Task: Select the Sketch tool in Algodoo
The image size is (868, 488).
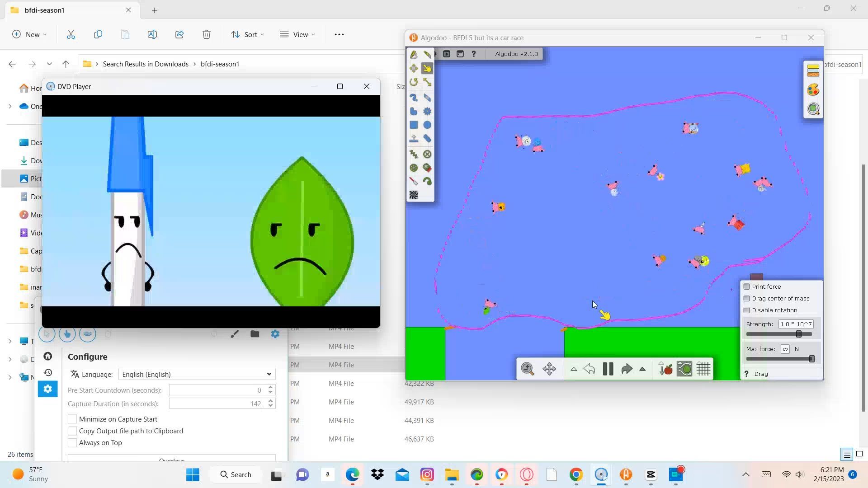Action: tap(414, 55)
